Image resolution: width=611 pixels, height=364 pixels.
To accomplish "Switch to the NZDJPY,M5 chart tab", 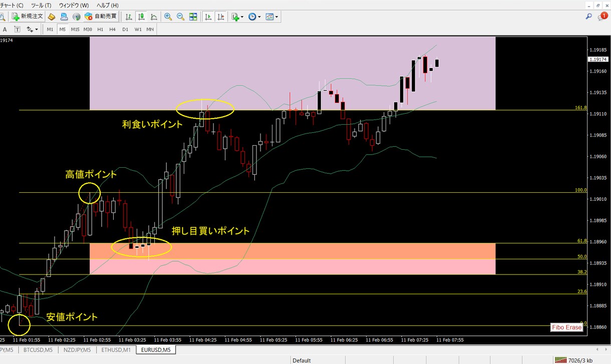I will pyautogui.click(x=76, y=349).
